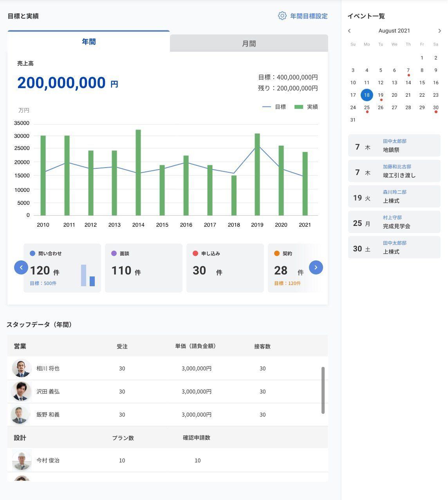The height and width of the screenshot is (500, 448).
Task: Click staff name 沢田 義弘
Action: coord(48,392)
